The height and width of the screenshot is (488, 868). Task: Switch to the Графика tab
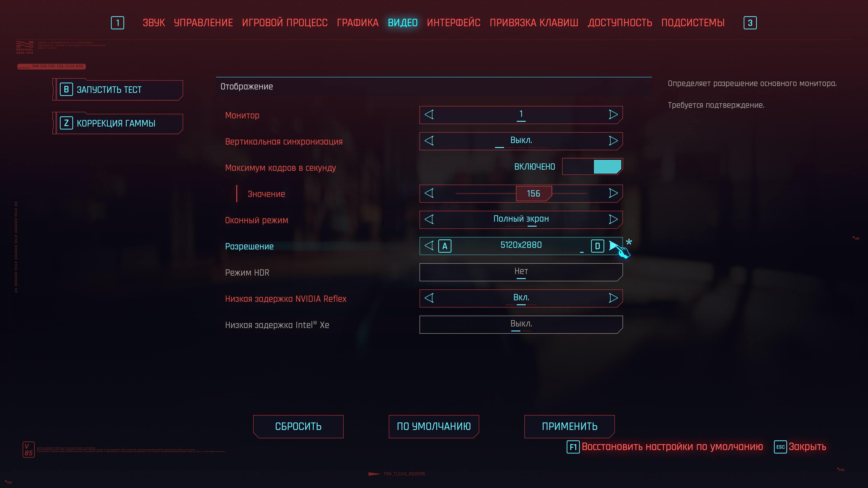358,23
